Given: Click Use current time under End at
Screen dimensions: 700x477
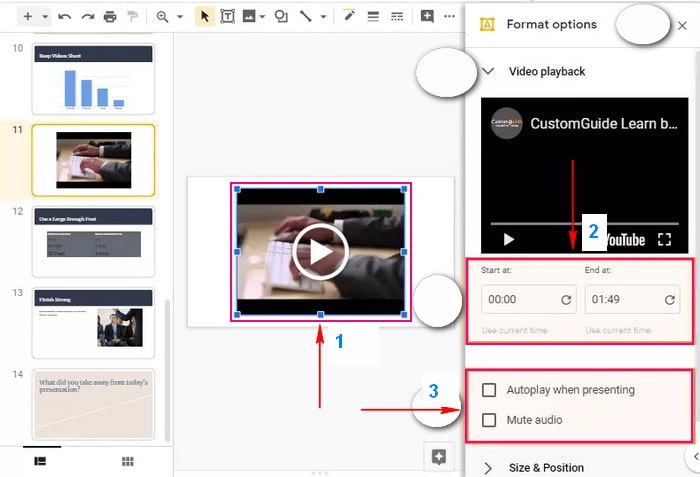Looking at the screenshot, I should tap(618, 331).
